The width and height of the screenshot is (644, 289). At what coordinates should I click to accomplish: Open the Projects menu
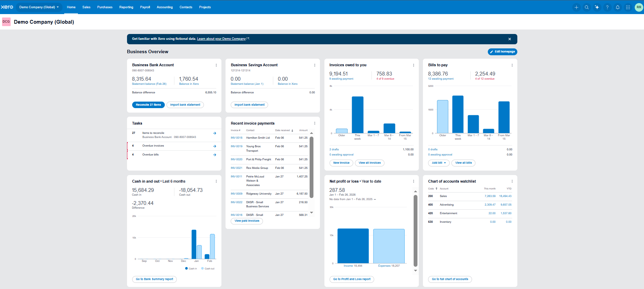tap(205, 7)
